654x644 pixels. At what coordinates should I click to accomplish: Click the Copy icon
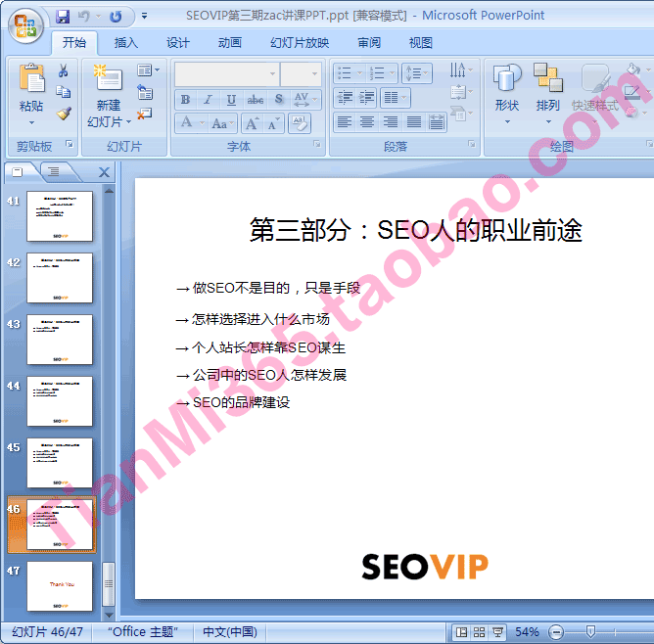(64, 91)
